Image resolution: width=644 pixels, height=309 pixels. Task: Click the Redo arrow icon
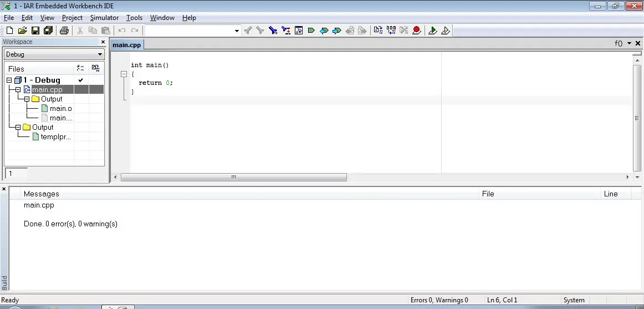[135, 31]
